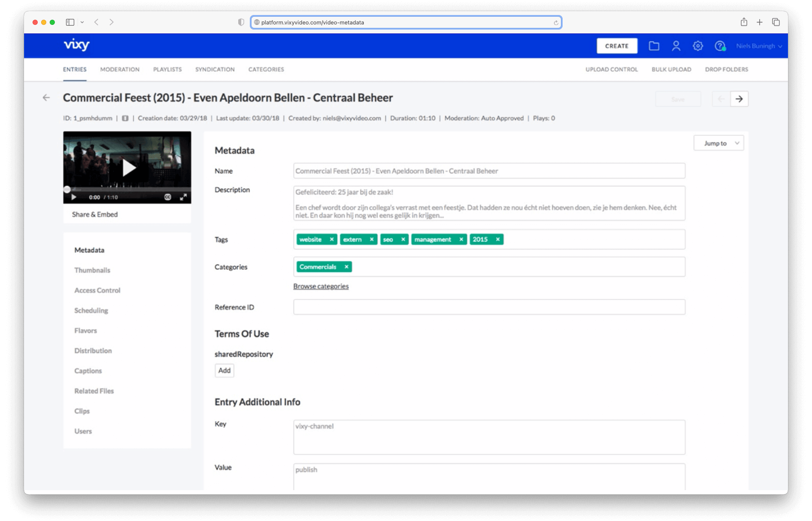
Task: Open Upload Control
Action: click(611, 69)
